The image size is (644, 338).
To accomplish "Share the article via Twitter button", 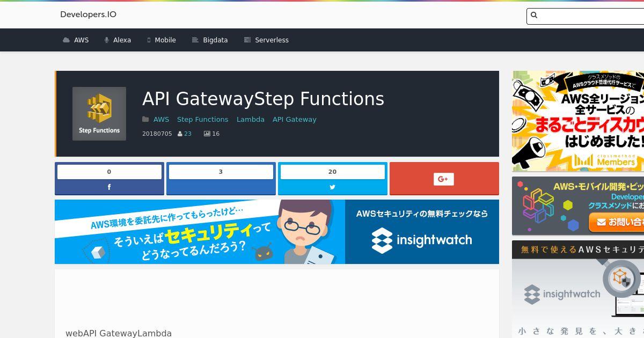I will coord(333,187).
